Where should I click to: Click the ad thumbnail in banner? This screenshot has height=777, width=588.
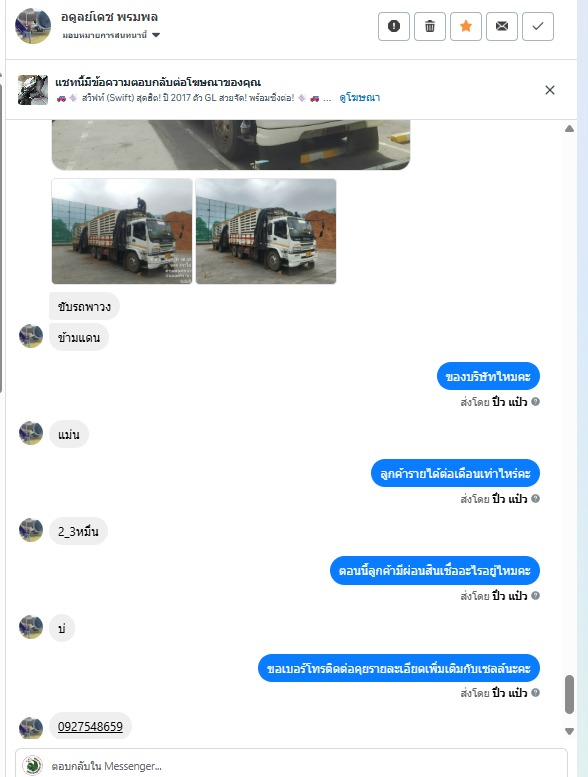[33, 90]
